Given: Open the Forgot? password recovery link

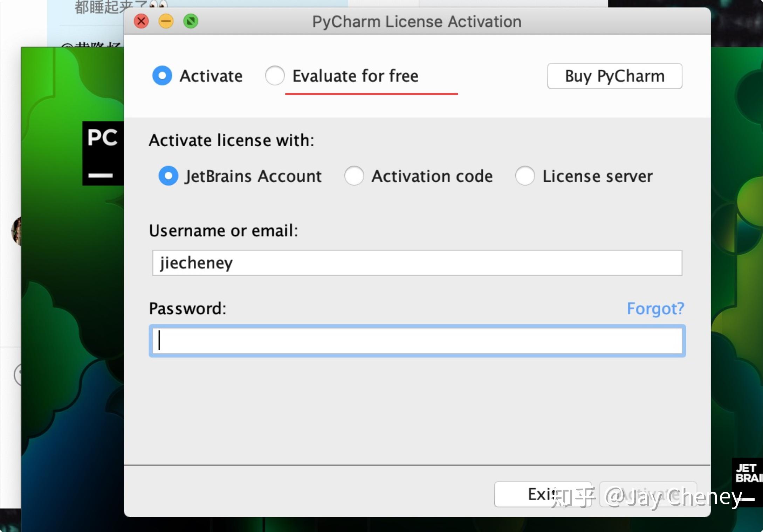Looking at the screenshot, I should click(655, 308).
